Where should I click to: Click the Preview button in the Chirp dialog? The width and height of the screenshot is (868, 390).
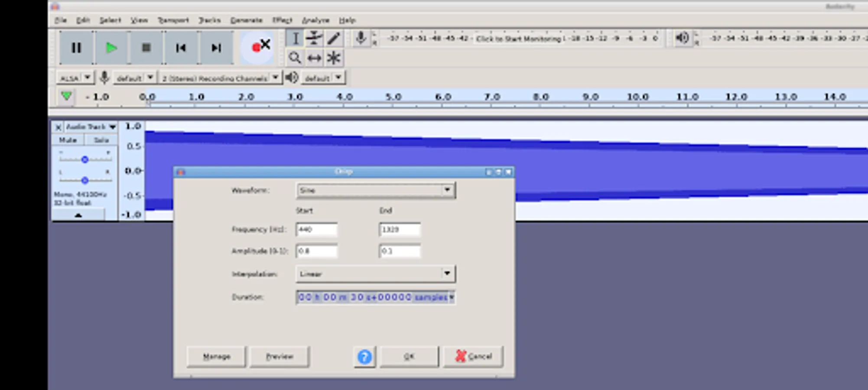(x=280, y=356)
